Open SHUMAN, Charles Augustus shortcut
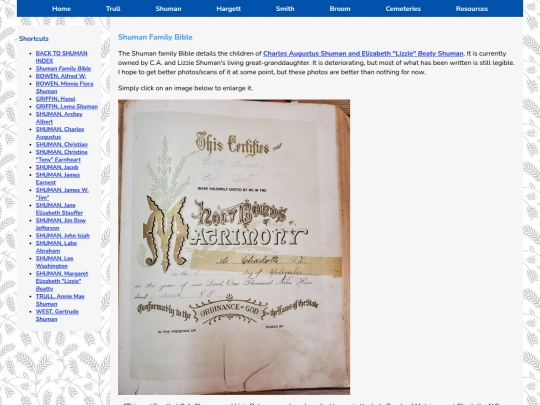 (x=60, y=133)
